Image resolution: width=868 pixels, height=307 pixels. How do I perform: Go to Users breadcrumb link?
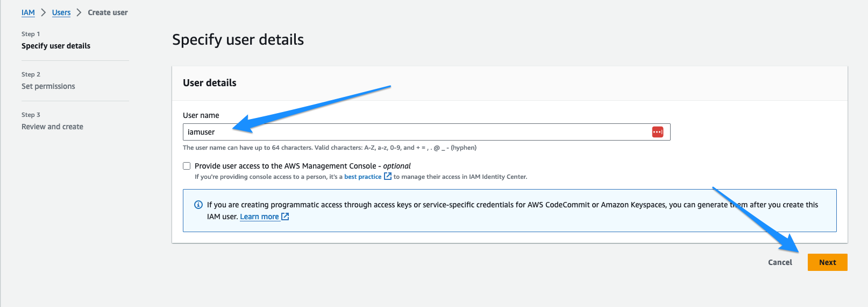click(x=61, y=12)
